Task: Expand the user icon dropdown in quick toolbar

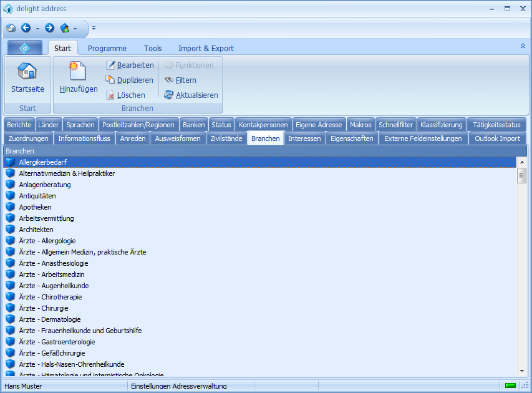Action: pos(75,28)
